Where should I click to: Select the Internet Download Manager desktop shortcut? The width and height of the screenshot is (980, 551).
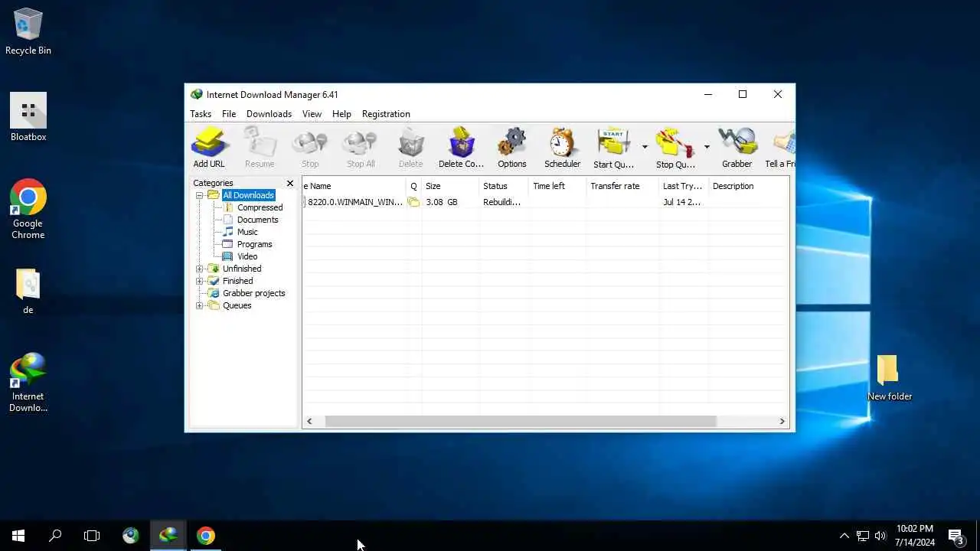coord(28,383)
